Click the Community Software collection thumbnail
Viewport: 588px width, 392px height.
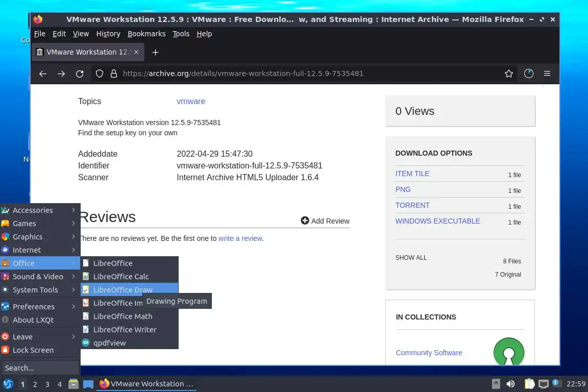point(508,352)
